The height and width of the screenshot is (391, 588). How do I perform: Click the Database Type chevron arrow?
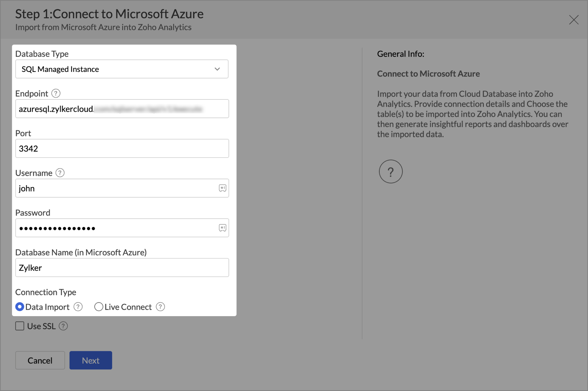click(217, 69)
